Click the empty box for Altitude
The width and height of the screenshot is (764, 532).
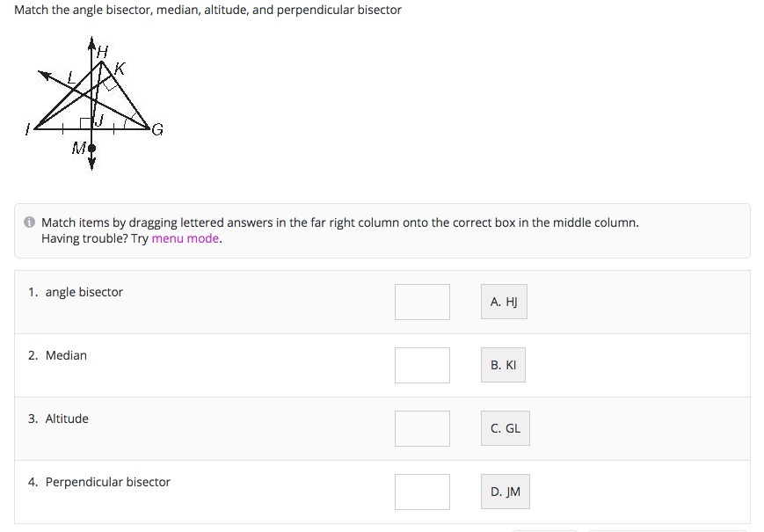tap(422, 428)
